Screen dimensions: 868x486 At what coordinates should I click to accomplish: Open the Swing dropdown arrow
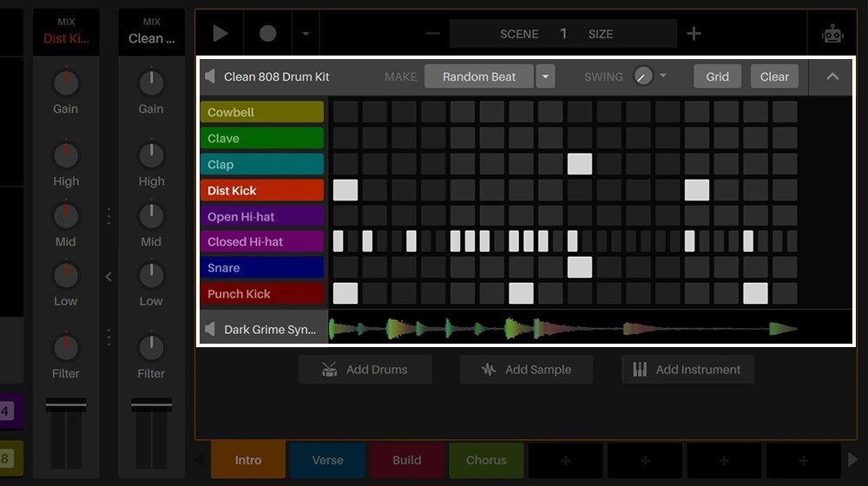(x=662, y=76)
